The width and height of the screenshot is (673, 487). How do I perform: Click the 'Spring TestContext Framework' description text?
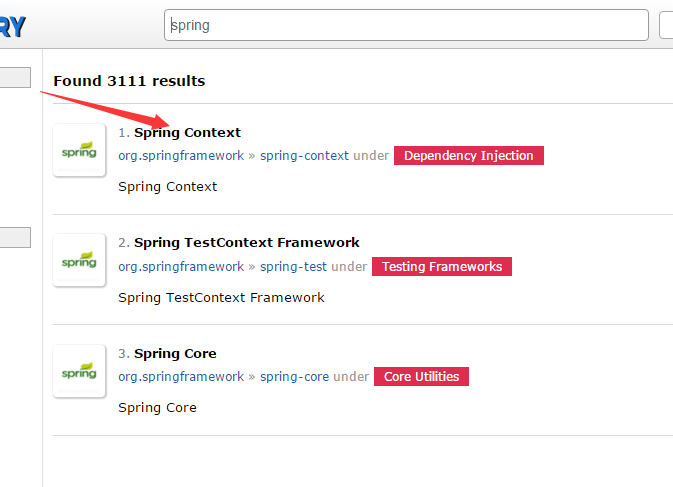[x=221, y=297]
